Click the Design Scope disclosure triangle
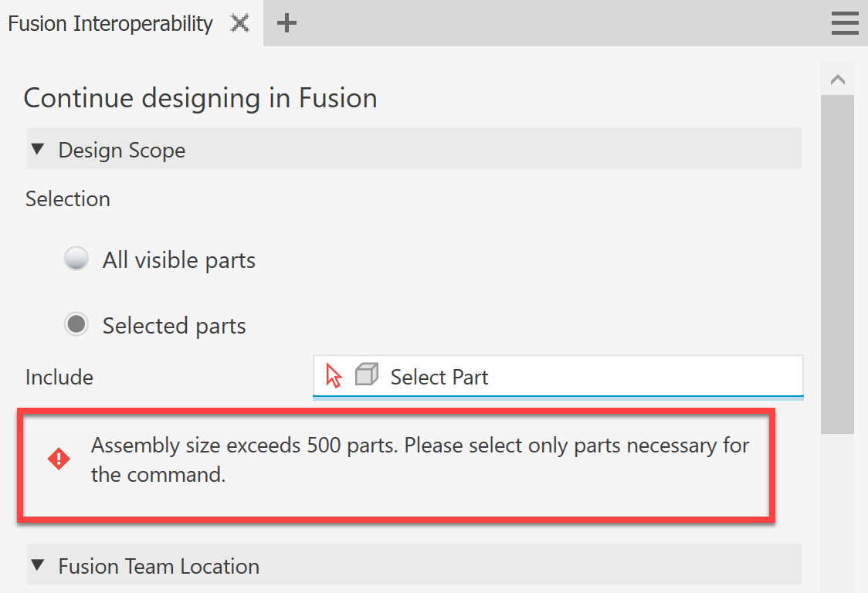 point(38,148)
